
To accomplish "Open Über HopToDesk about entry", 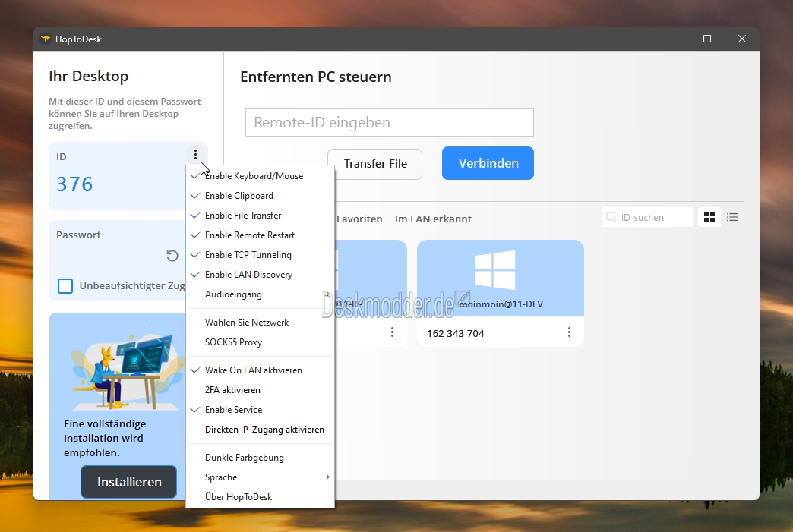I will pos(261,496).
